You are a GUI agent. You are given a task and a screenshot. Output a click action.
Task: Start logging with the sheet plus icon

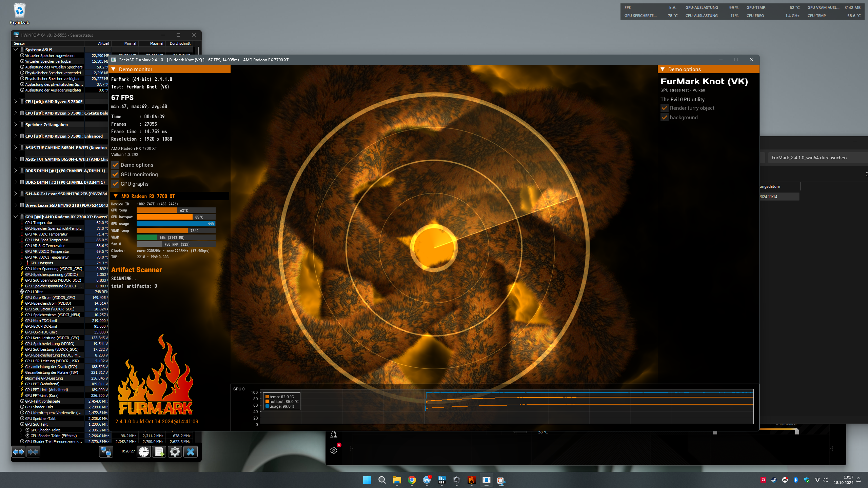pyautogui.click(x=159, y=451)
